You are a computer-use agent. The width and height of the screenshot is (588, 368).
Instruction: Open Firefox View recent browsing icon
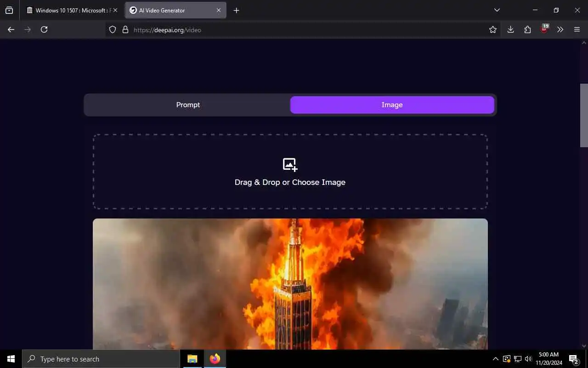9,10
